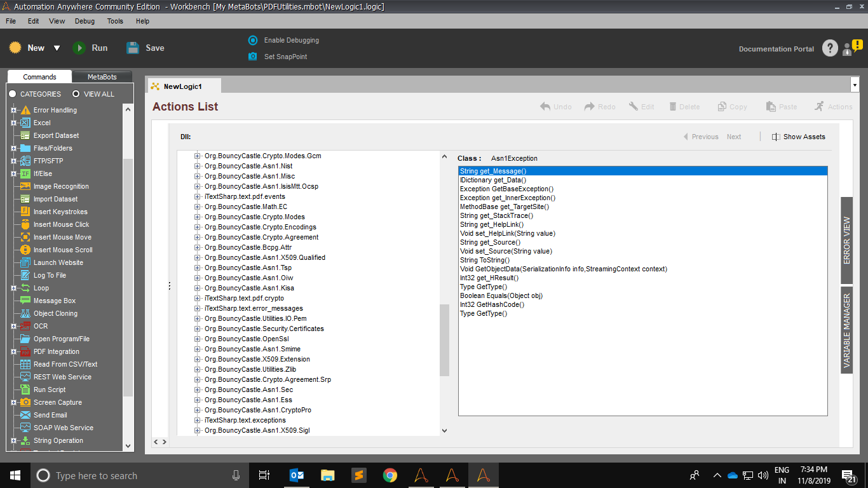Open the help question mark icon
This screenshot has height=488, width=868.
tap(830, 48)
